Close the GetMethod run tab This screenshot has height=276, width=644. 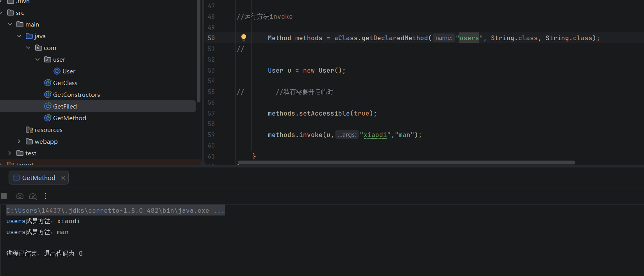(x=63, y=178)
